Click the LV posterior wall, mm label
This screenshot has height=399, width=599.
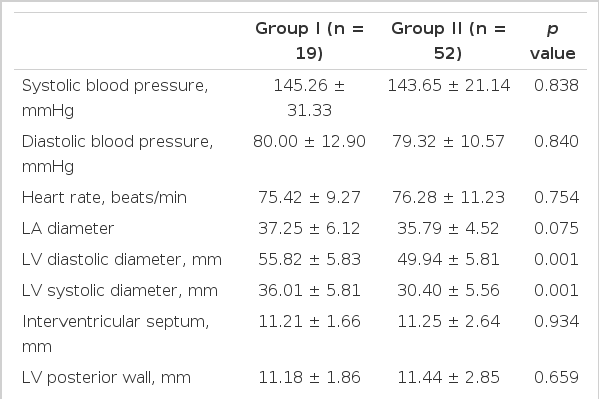click(106, 378)
